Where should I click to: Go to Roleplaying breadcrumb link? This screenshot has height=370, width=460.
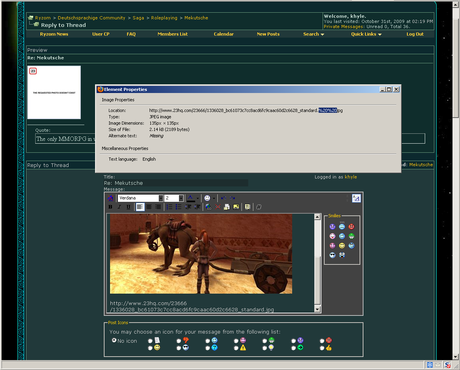[164, 18]
